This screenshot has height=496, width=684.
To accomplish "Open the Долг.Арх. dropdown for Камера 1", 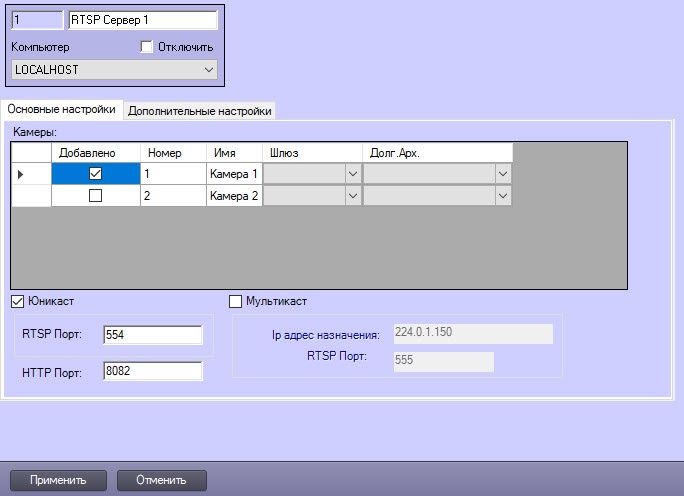I will pos(502,174).
